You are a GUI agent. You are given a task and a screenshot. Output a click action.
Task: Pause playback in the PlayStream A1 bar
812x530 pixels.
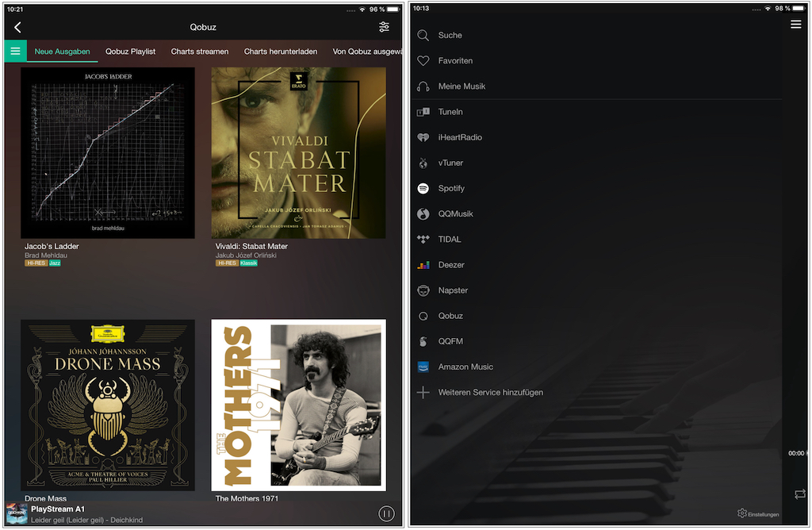click(x=386, y=513)
